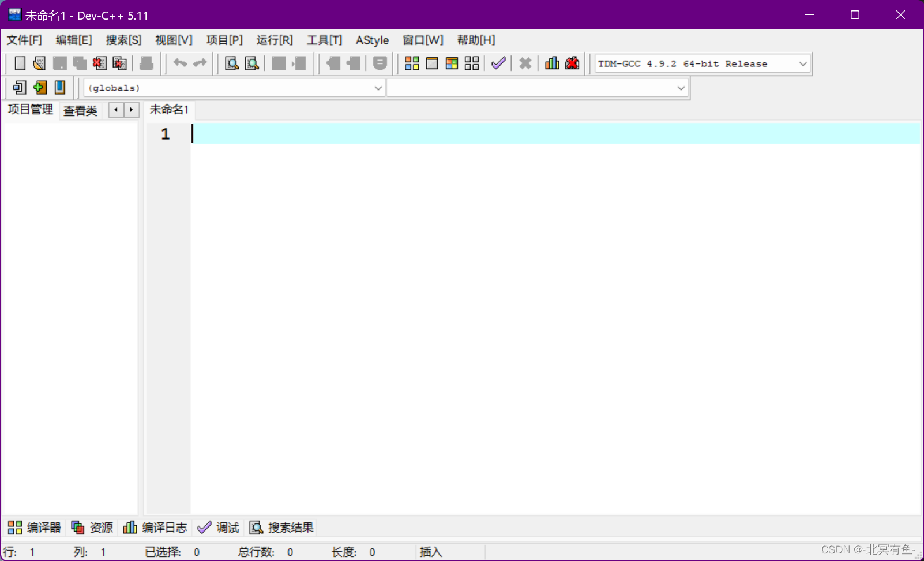Open the TDM-GCC compiler selection dropdown
The image size is (924, 561).
(802, 63)
